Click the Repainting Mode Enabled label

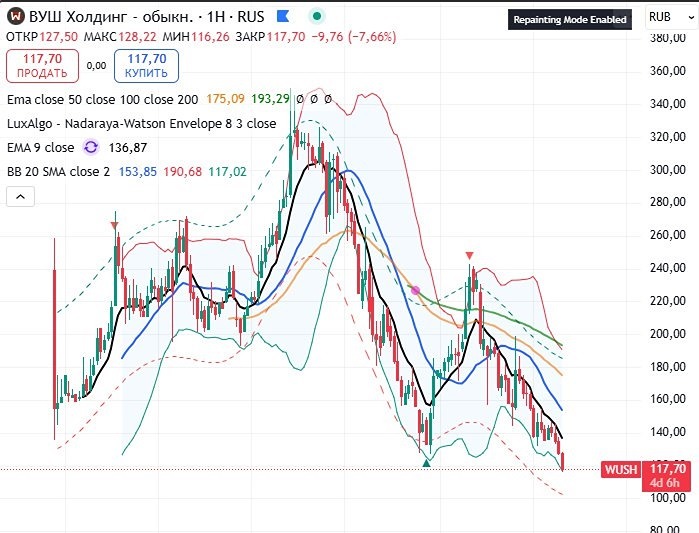click(570, 20)
